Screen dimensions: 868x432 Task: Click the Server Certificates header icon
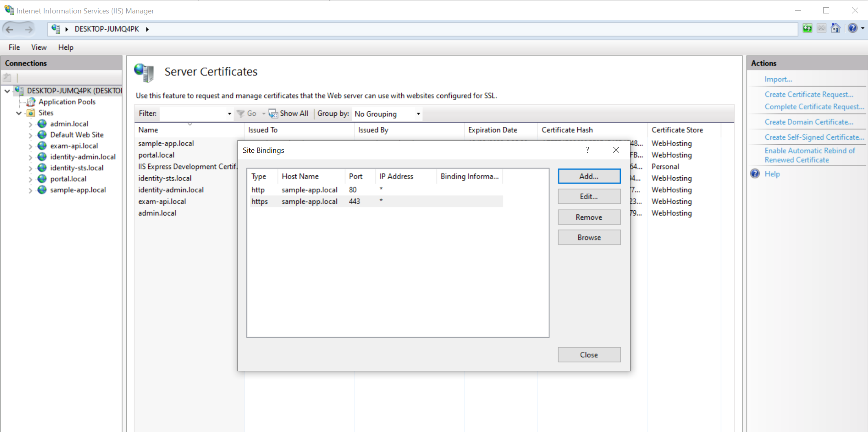[x=144, y=72]
